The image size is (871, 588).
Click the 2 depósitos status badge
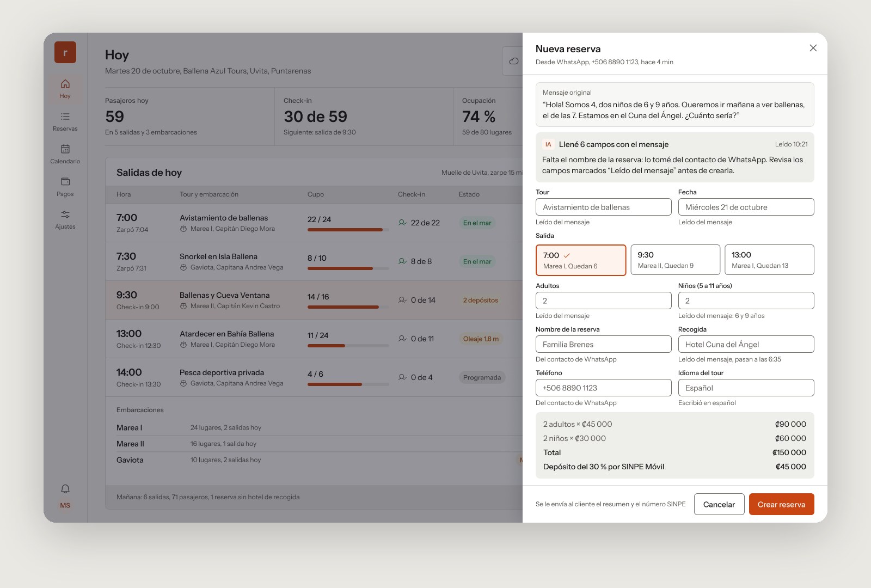(x=481, y=300)
